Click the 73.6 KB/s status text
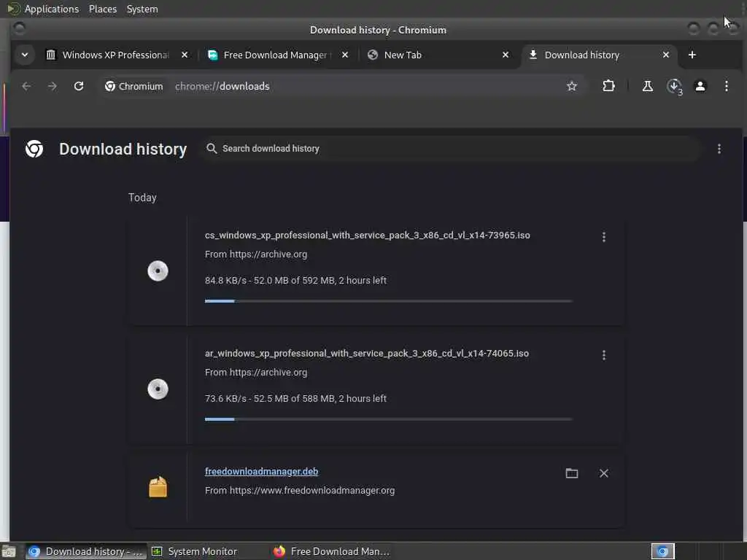The height and width of the screenshot is (560, 747). point(295,399)
